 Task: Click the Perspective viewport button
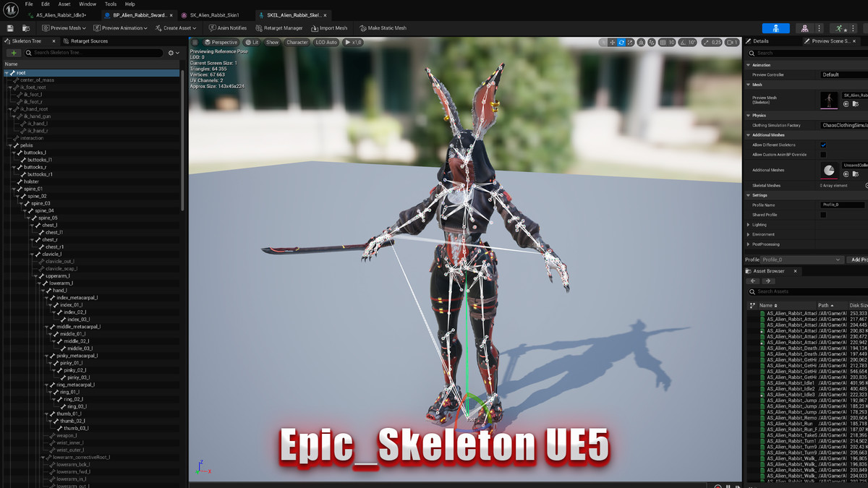(x=220, y=43)
